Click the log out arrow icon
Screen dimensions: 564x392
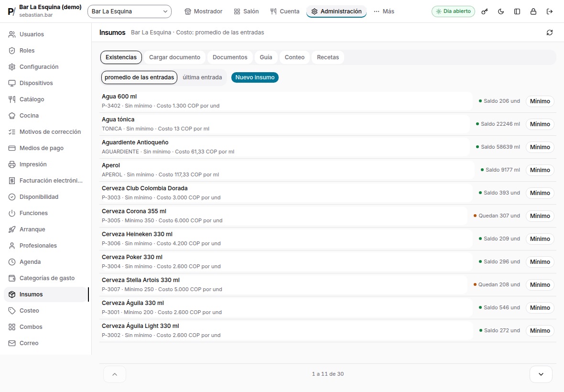549,11
